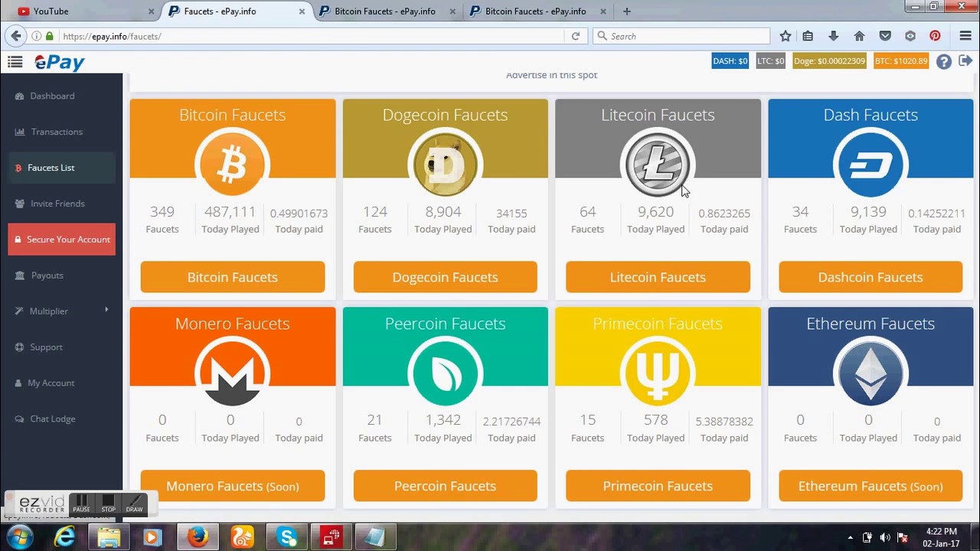Screen dimensions: 980x551
Task: Select Faucets List in sidebar
Action: [x=61, y=168]
